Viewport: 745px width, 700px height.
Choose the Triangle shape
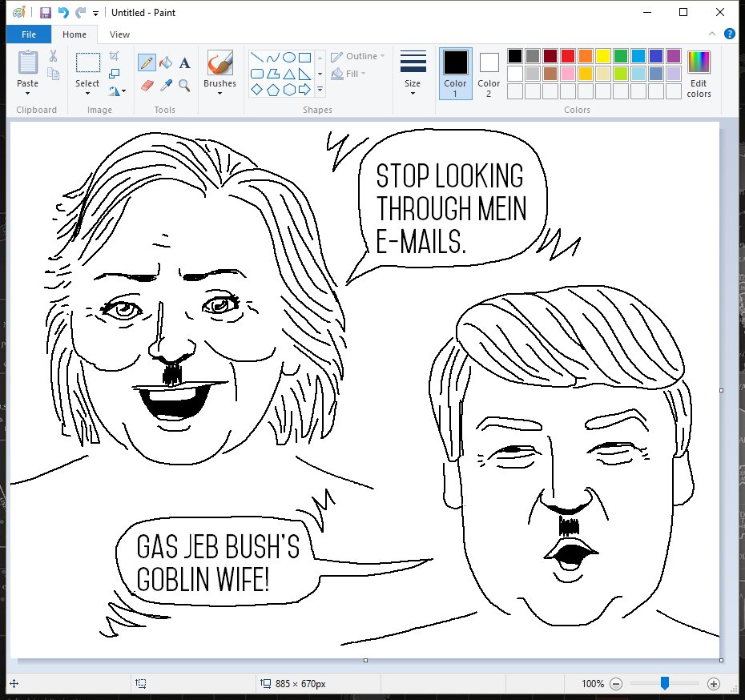pyautogui.click(x=289, y=74)
